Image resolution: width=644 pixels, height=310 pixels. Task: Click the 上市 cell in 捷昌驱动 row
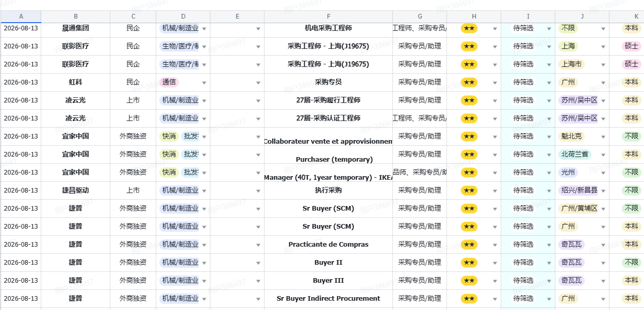133,191
